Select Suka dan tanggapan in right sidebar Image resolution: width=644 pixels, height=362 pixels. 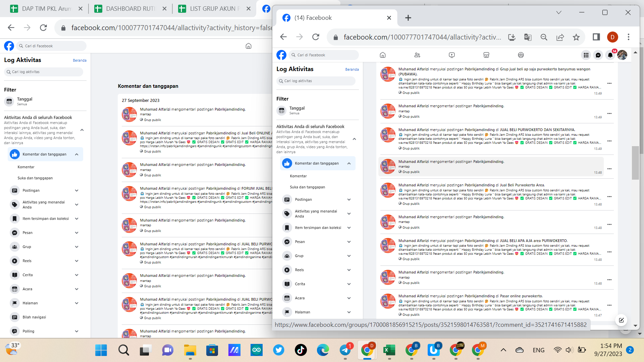pos(307,187)
